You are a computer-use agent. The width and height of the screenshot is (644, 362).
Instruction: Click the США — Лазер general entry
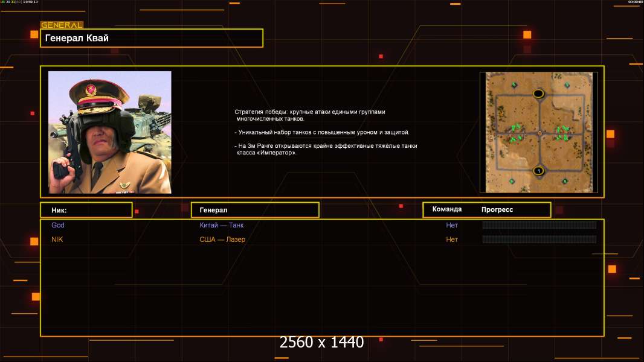(222, 240)
